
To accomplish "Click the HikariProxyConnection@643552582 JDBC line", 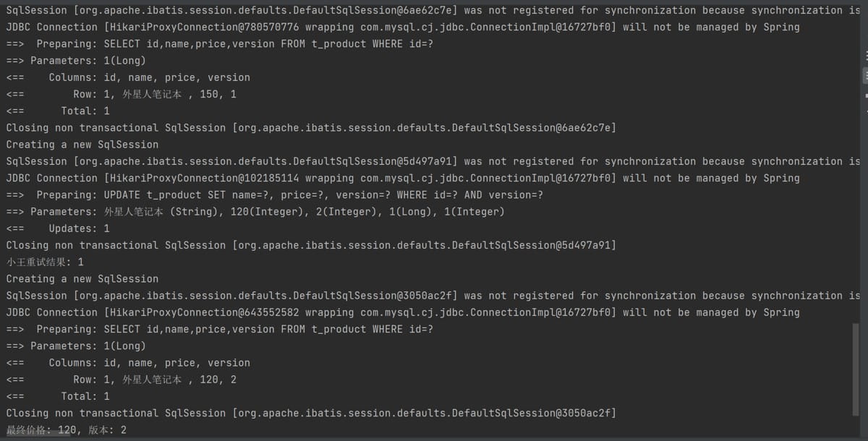I will [x=402, y=312].
